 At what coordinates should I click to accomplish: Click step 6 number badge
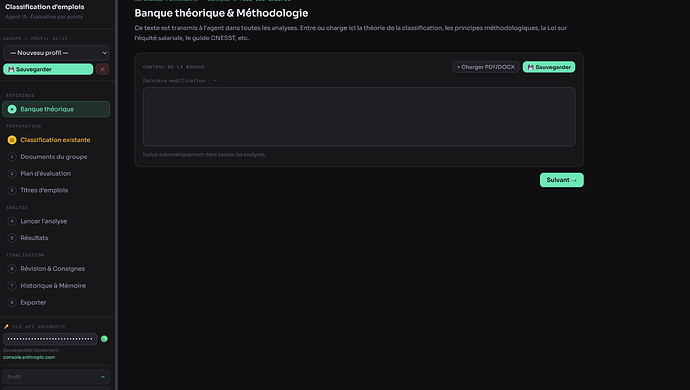coord(12,269)
